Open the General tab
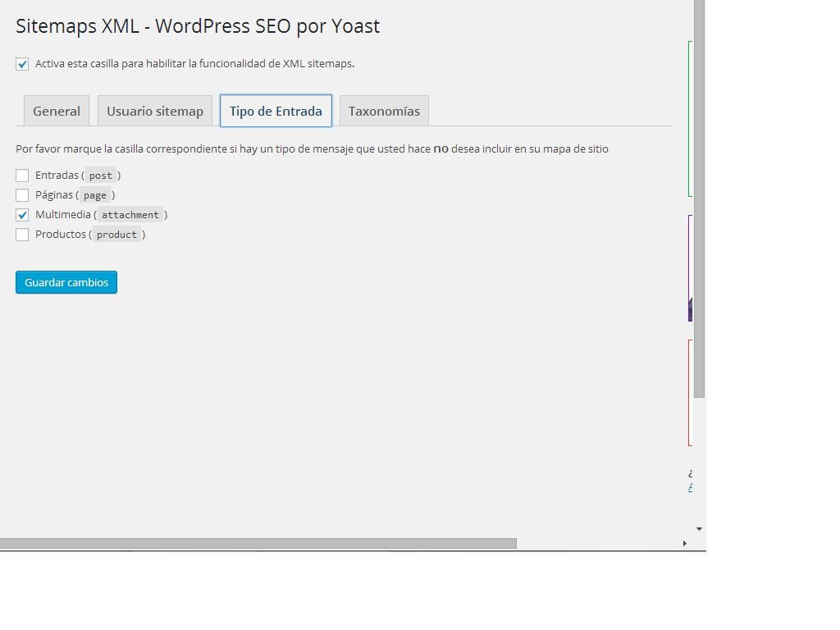The height and width of the screenshot is (630, 840). pyautogui.click(x=57, y=111)
